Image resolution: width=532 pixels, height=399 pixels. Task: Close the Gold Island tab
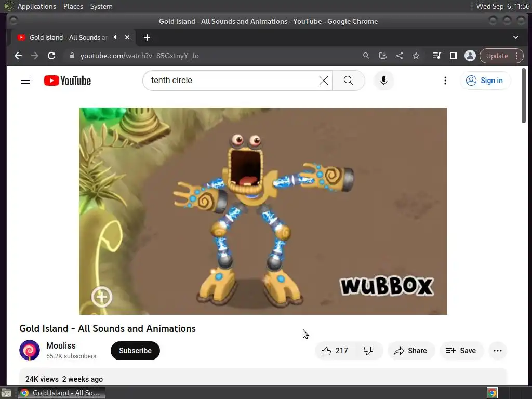click(x=127, y=37)
